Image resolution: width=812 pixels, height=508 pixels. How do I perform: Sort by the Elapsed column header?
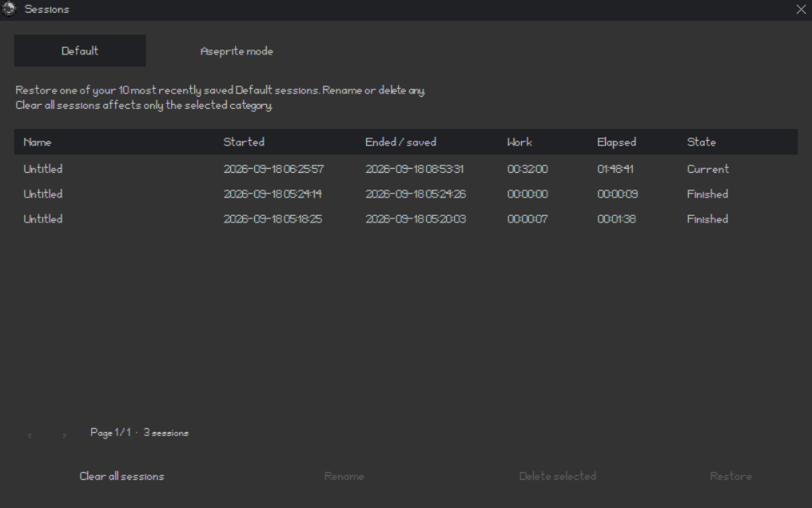point(616,142)
